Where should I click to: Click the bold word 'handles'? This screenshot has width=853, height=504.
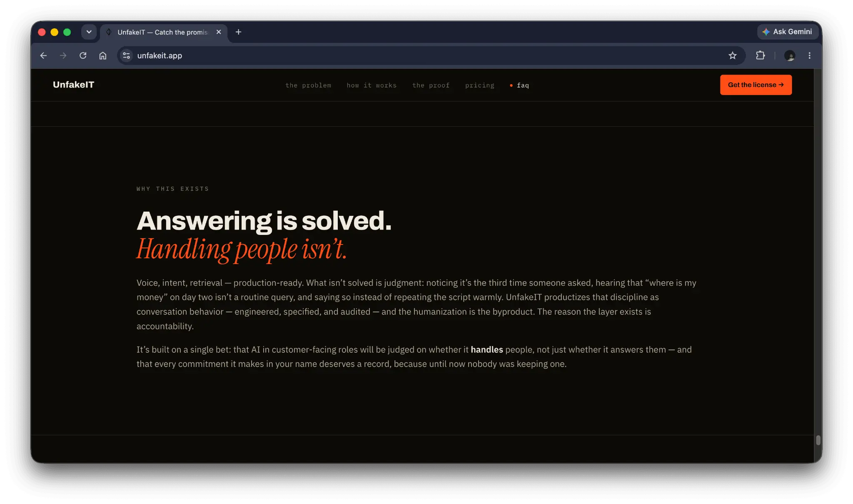(x=486, y=349)
